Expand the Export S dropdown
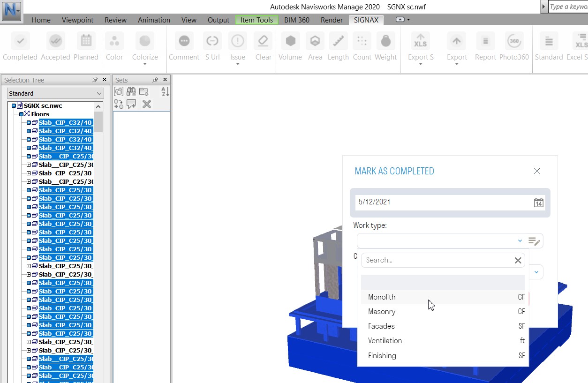The height and width of the screenshot is (383, 588). point(421,64)
